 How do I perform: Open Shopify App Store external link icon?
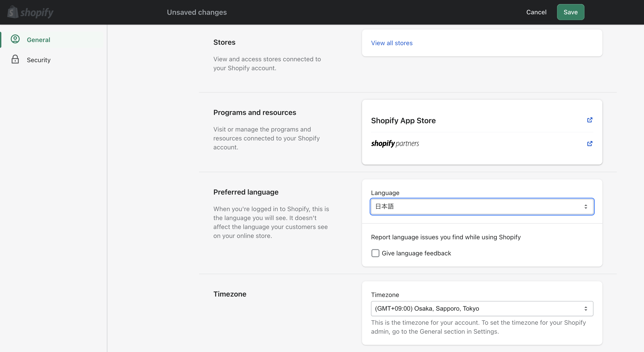[589, 120]
